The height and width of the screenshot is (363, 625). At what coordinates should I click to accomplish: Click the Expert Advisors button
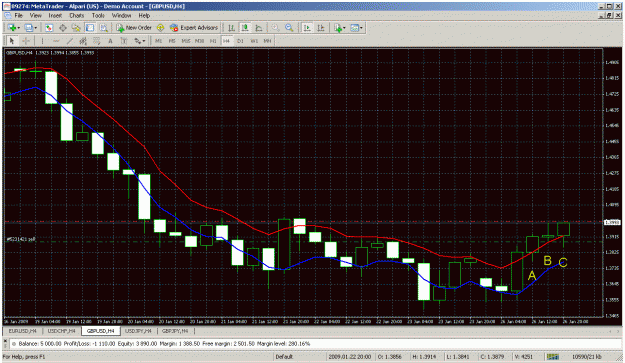194,27
